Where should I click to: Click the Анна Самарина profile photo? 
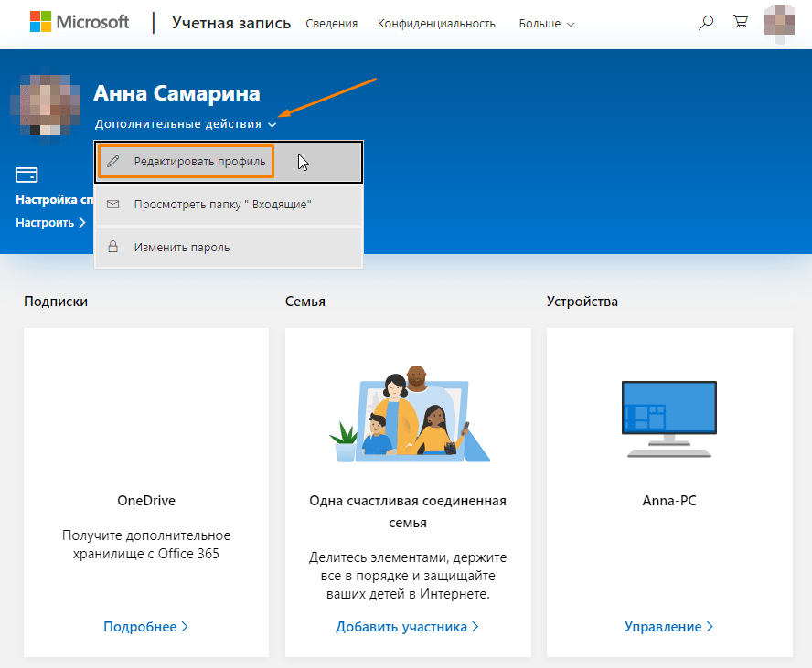46,108
